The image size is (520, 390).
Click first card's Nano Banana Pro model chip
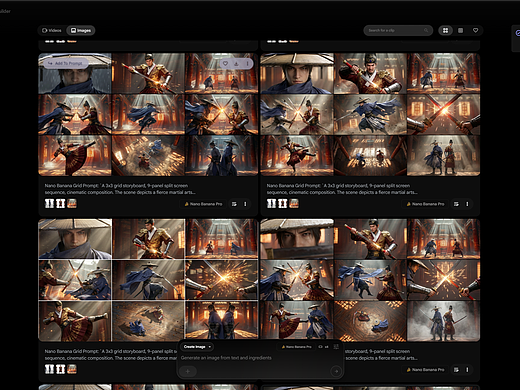(203, 204)
